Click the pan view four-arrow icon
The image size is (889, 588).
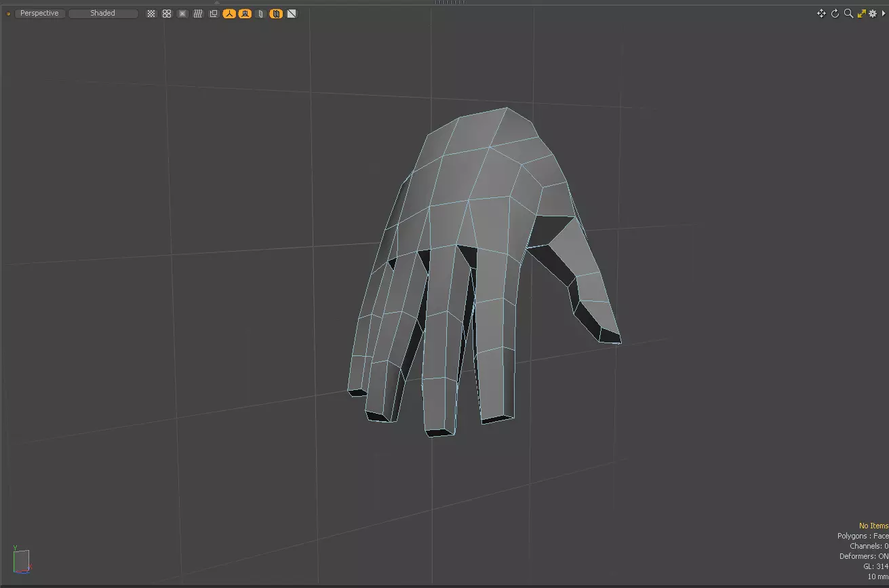tap(821, 14)
